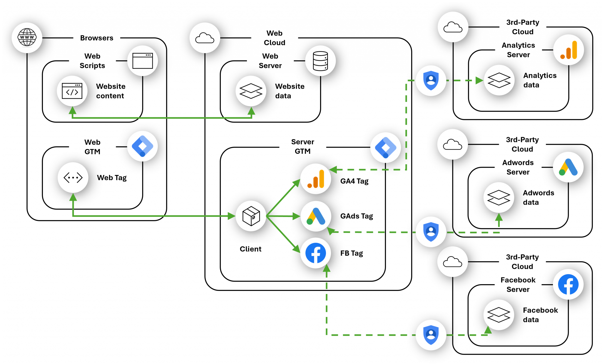Click the 'Client' label

[x=250, y=249]
